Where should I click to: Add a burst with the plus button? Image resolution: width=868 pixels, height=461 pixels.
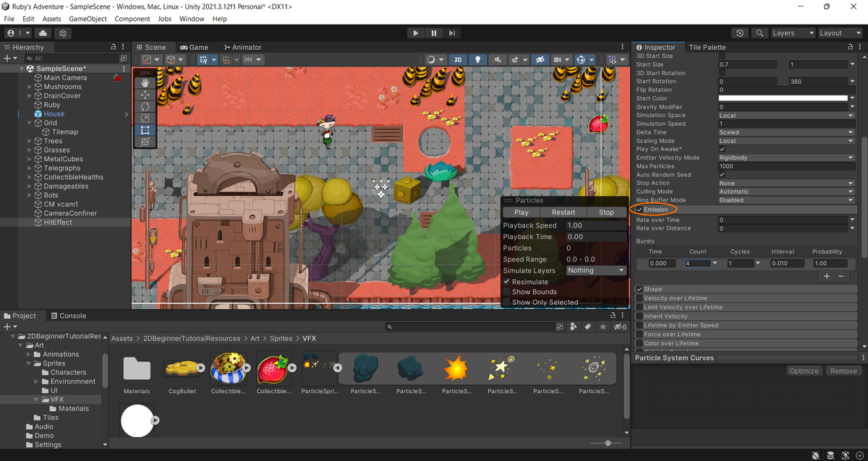[x=827, y=276]
